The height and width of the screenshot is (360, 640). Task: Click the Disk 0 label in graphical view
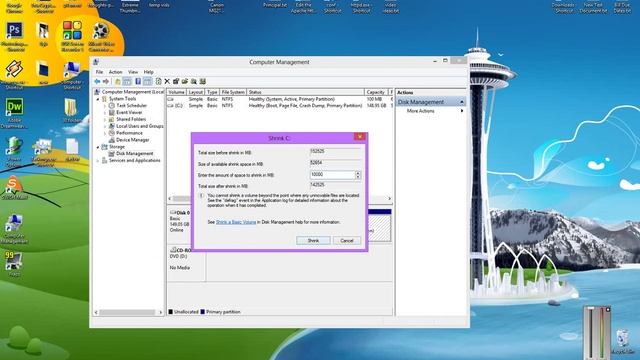[180, 213]
